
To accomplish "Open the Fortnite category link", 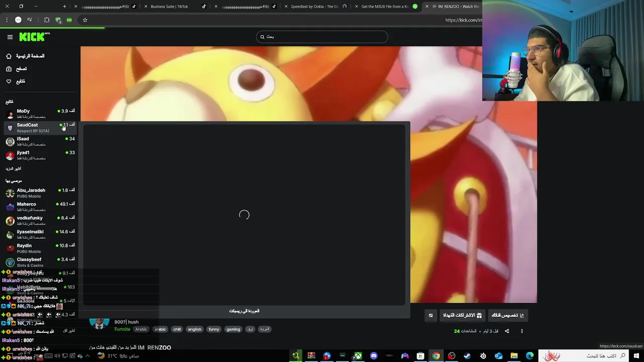I will 122,329.
